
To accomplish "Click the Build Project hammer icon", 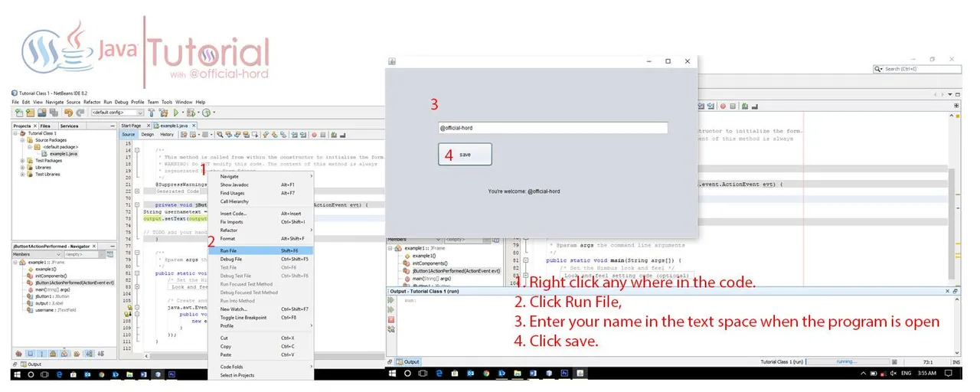I will 152,113.
